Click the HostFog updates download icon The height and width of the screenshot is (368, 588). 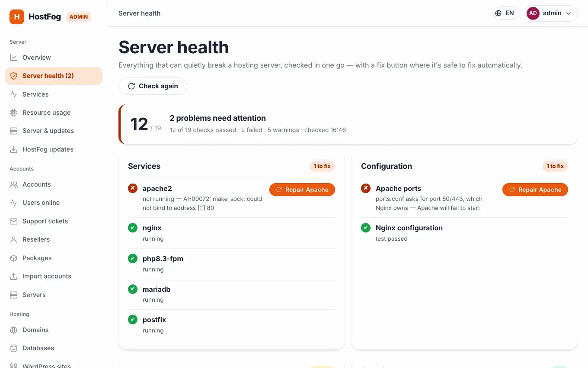coord(14,149)
